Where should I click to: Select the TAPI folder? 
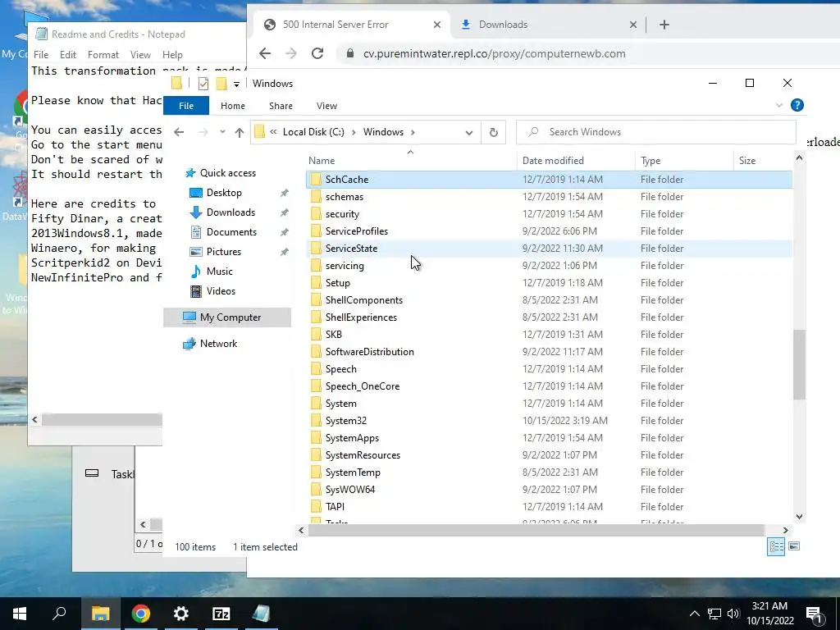(335, 506)
